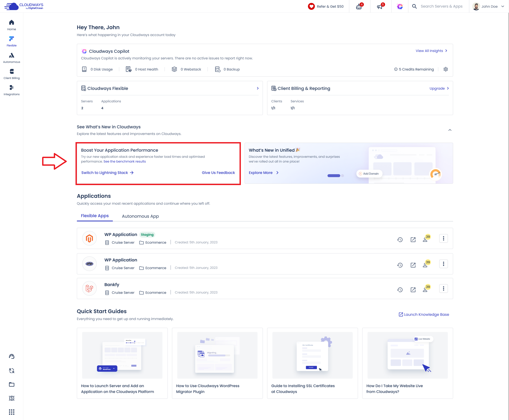This screenshot has width=509, height=420.
Task: Open the support headset icon in sidebar
Action: click(12, 356)
